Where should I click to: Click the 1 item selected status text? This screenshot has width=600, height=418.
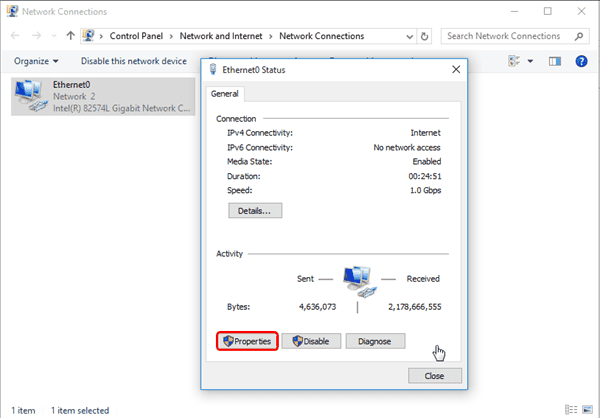pos(80,410)
